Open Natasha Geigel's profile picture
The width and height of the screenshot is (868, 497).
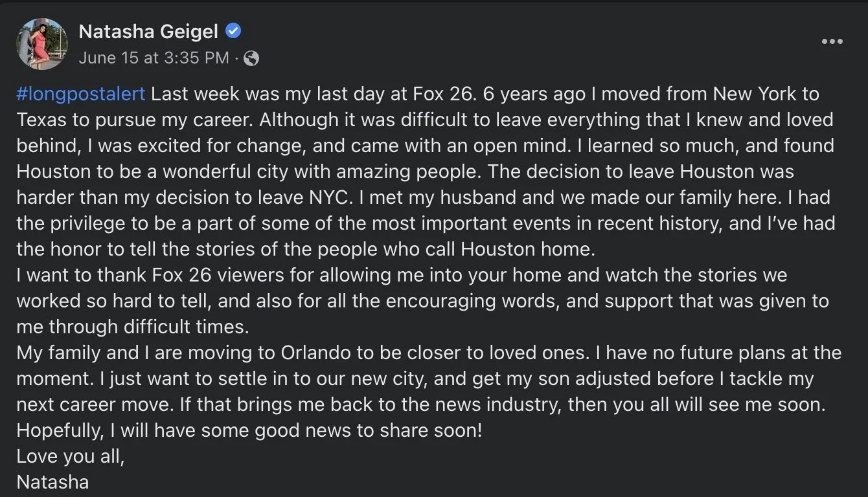[x=43, y=43]
